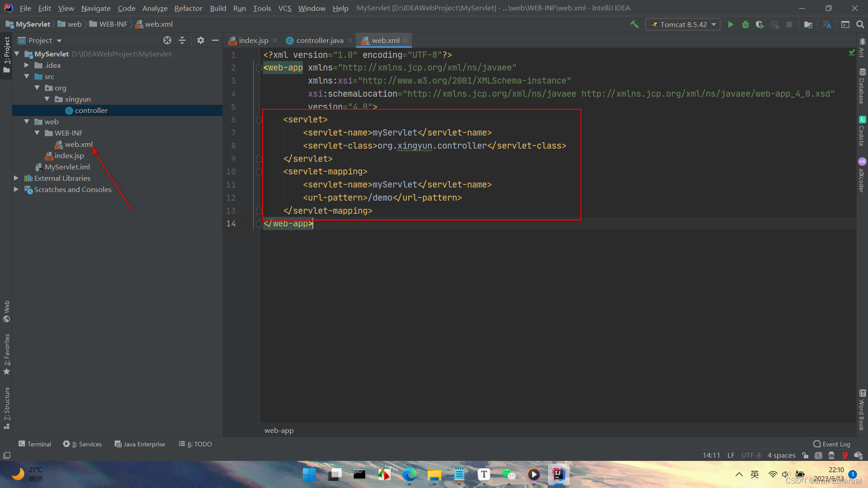The width and height of the screenshot is (868, 488).
Task: Select index.jsp in project tree
Action: pyautogui.click(x=69, y=155)
